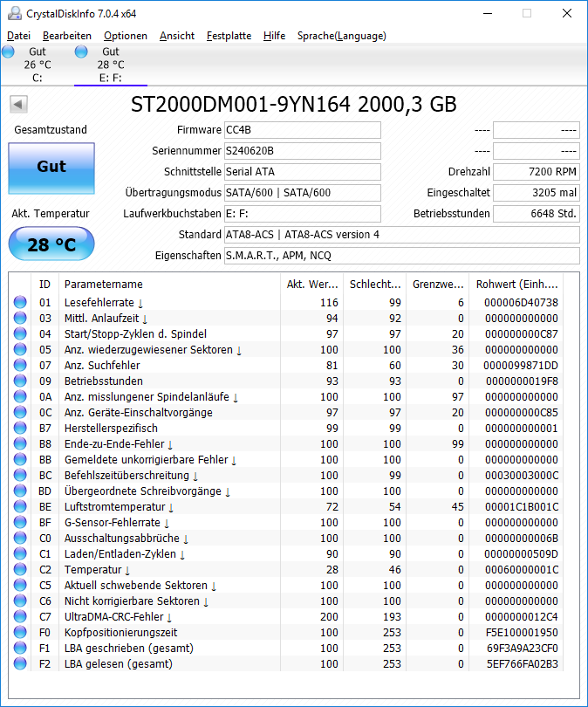Click status orb for wiederzugewiesener Sektoren row

pyautogui.click(x=20, y=349)
